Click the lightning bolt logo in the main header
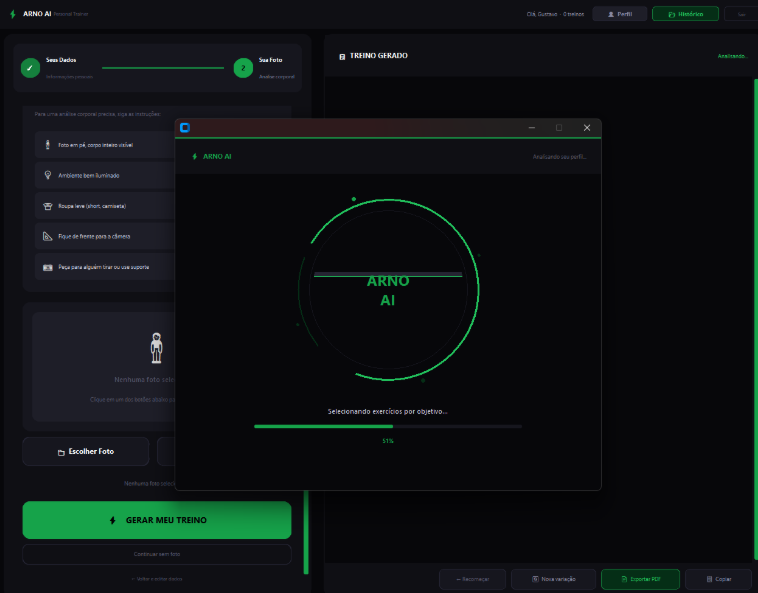 tap(13, 14)
